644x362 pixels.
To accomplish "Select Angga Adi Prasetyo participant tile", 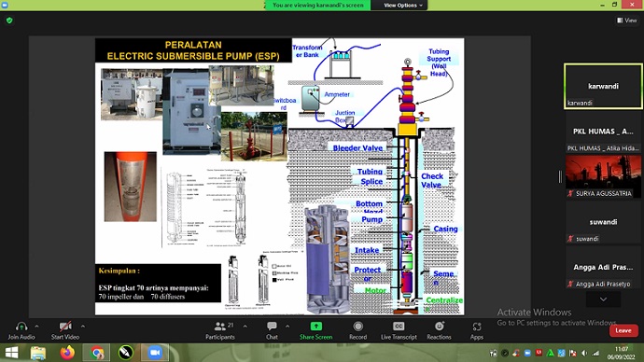I will pyautogui.click(x=603, y=267).
